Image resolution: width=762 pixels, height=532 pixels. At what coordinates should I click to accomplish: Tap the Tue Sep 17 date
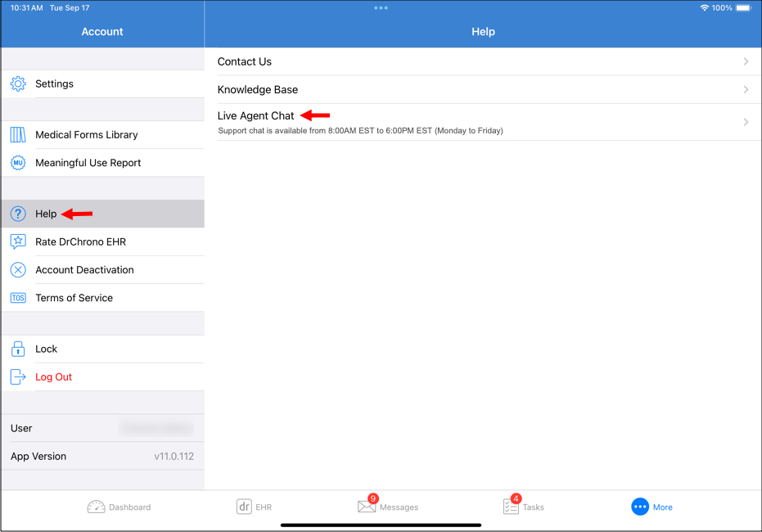click(x=70, y=7)
